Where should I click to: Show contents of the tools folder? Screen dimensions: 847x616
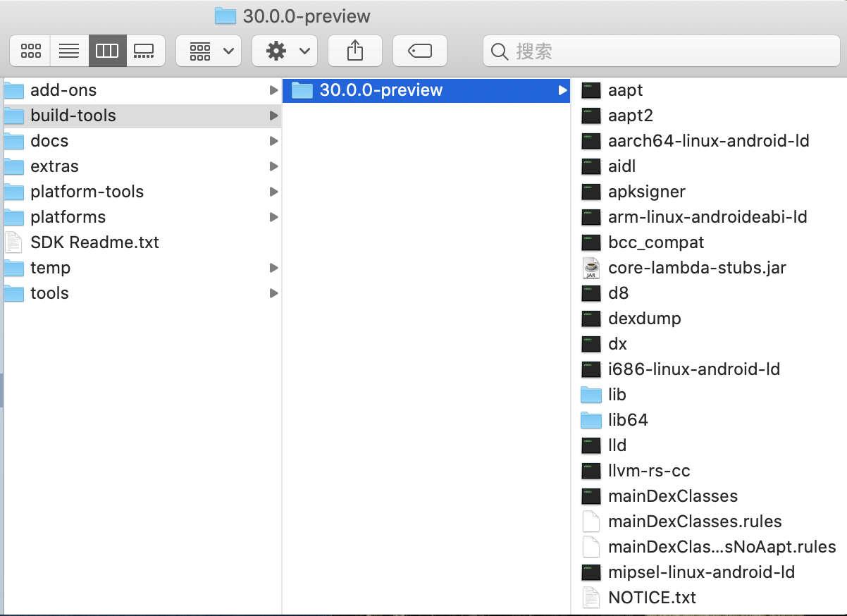point(48,293)
